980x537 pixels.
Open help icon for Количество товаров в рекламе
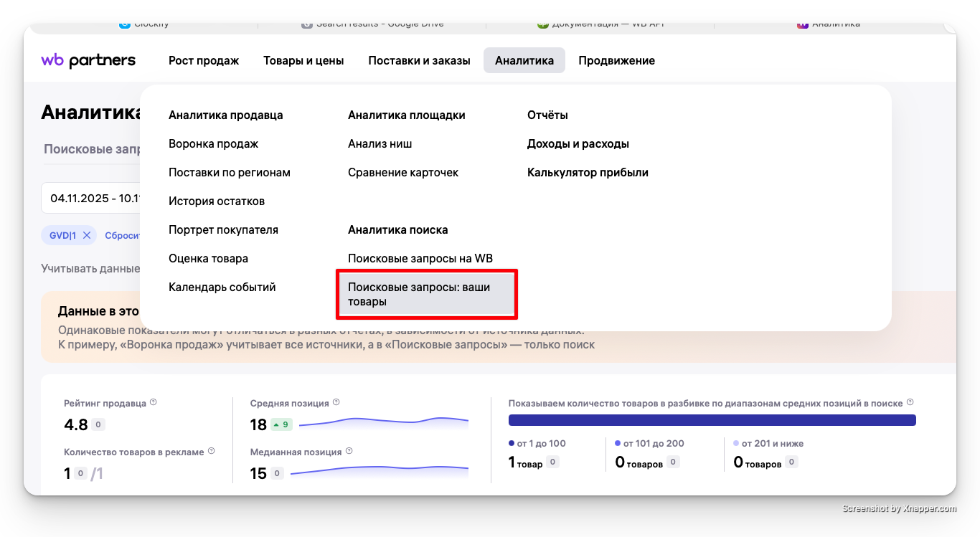point(212,451)
